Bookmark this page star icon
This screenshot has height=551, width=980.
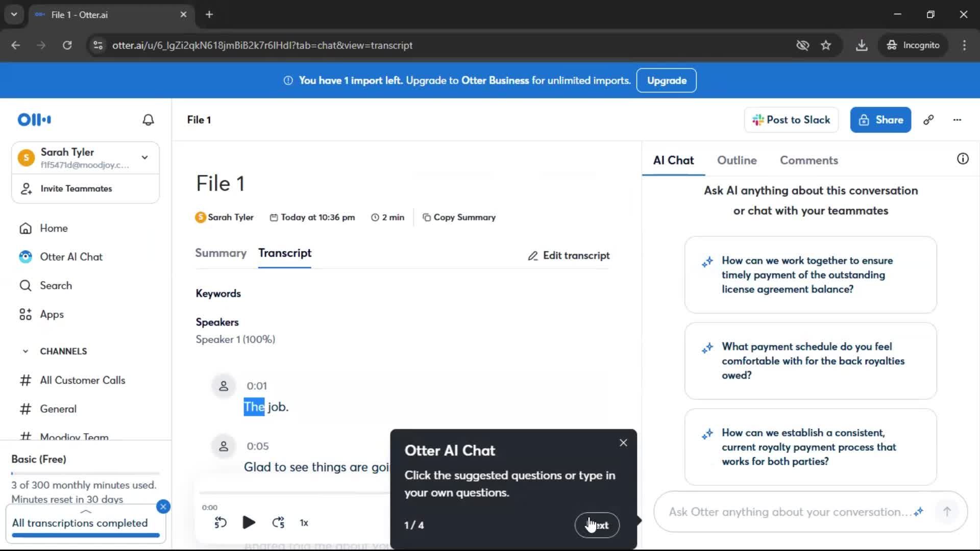point(826,45)
